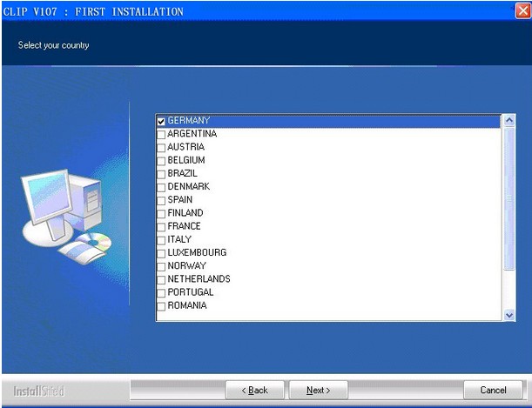Click the BRAZIL country label
Image resolution: width=532 pixels, height=408 pixels.
pyautogui.click(x=182, y=173)
